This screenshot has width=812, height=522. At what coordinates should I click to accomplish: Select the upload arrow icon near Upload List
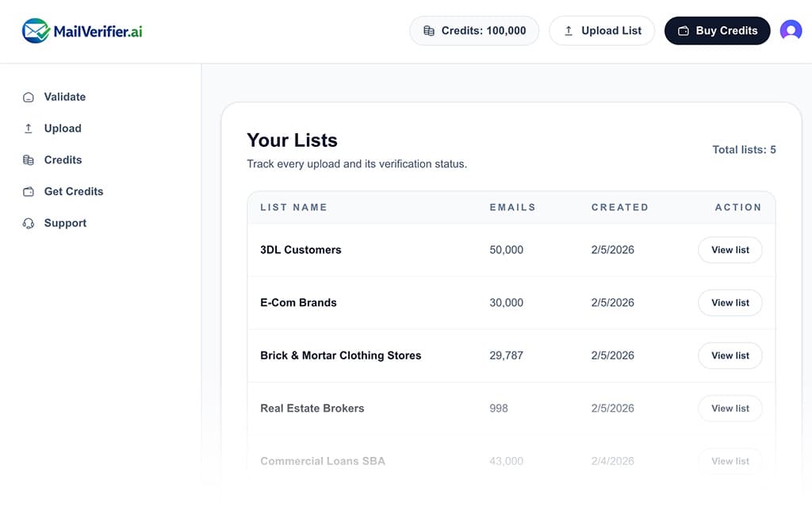coord(568,30)
